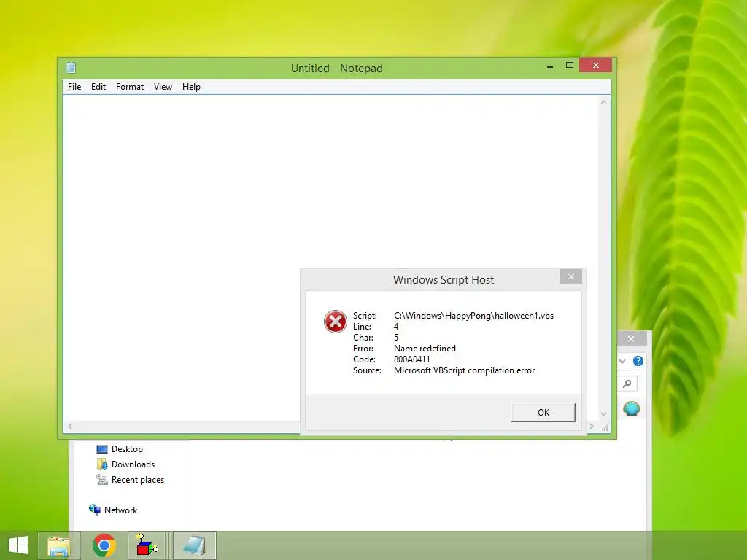747x560 pixels.
Task: Open the Edit menu in Notepad
Action: [x=98, y=87]
